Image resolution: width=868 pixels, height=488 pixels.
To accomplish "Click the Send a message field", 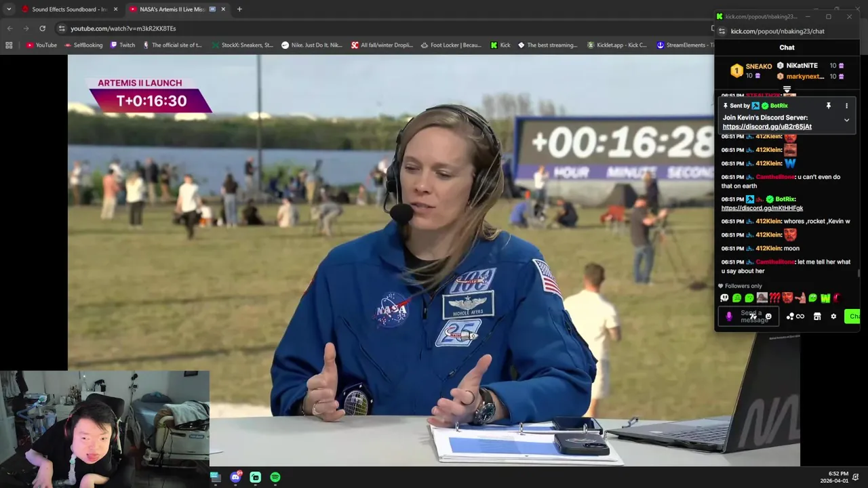I will (x=749, y=317).
